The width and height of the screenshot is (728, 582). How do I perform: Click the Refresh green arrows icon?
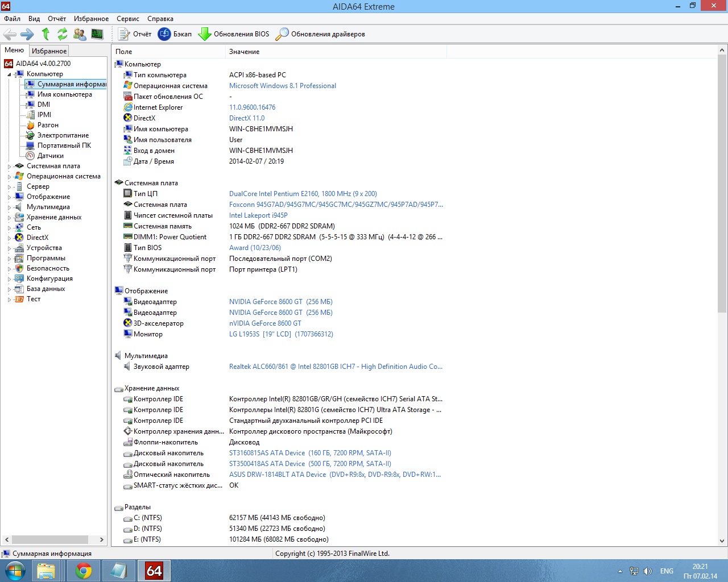[x=63, y=34]
